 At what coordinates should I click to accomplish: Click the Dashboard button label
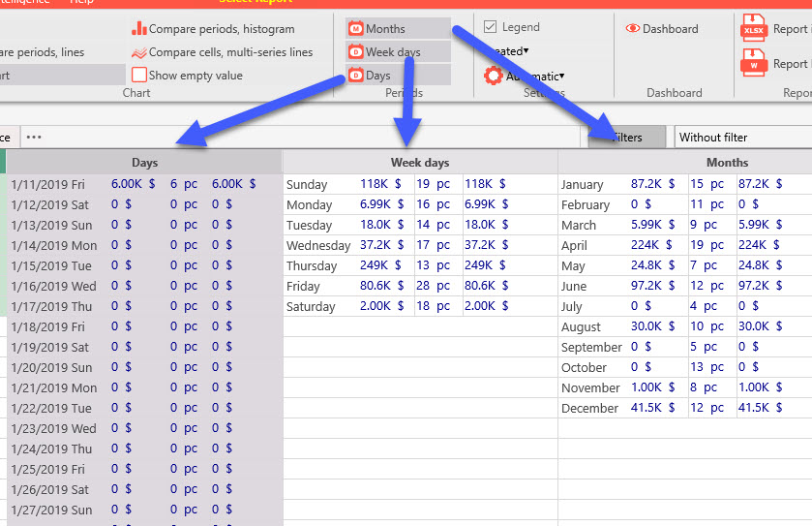coord(670,29)
